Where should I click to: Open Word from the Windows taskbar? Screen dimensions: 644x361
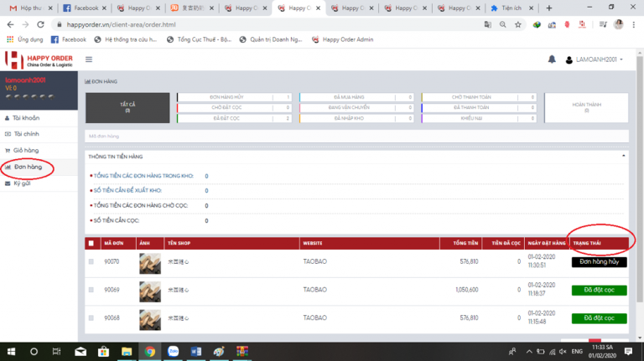195,351
